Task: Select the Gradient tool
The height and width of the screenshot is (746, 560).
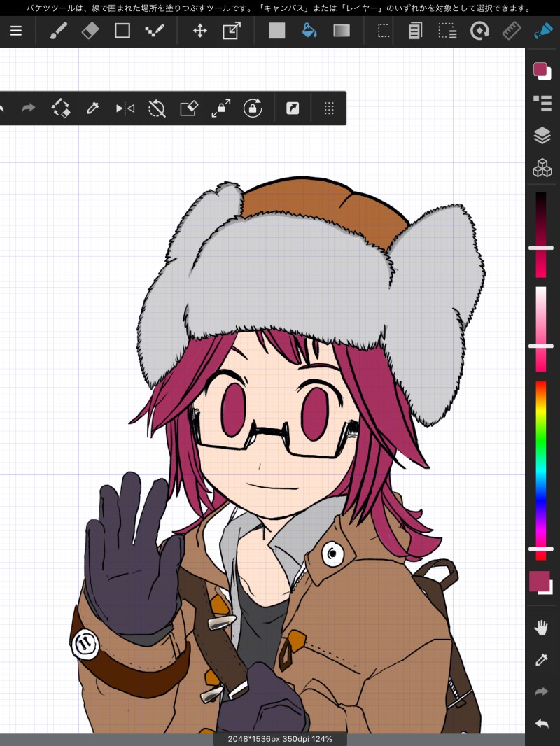Action: [x=342, y=31]
